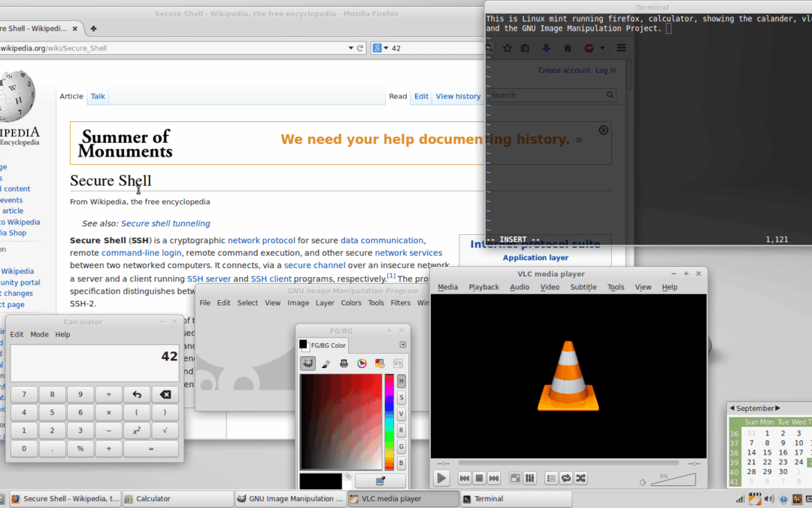
Task: Switch to the Wikipedia Talk tab
Action: pyautogui.click(x=98, y=96)
